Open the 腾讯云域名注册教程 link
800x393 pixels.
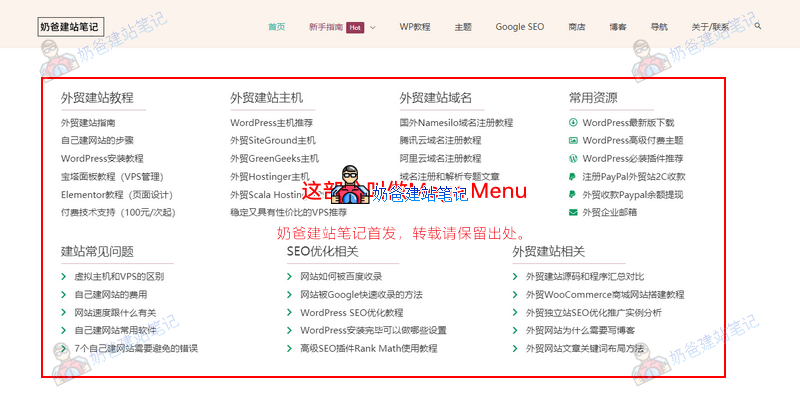point(440,140)
